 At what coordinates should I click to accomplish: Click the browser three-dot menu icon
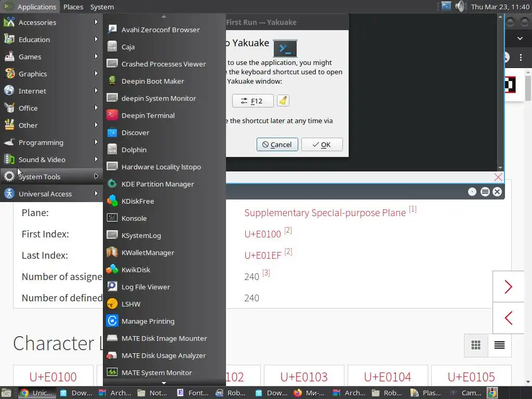point(521,57)
